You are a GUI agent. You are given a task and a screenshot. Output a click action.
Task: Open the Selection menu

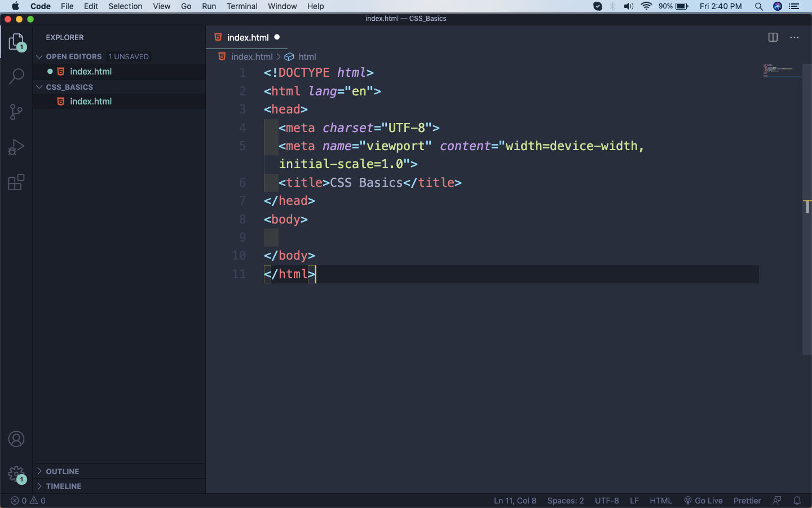[x=125, y=6]
